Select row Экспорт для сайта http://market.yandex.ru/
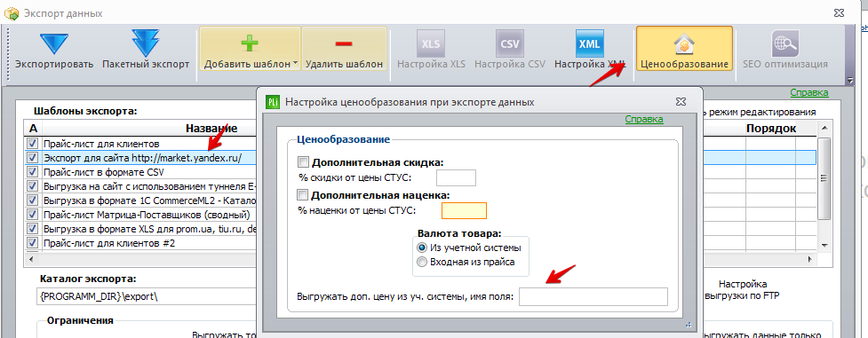The height and width of the screenshot is (338, 868). 142,158
